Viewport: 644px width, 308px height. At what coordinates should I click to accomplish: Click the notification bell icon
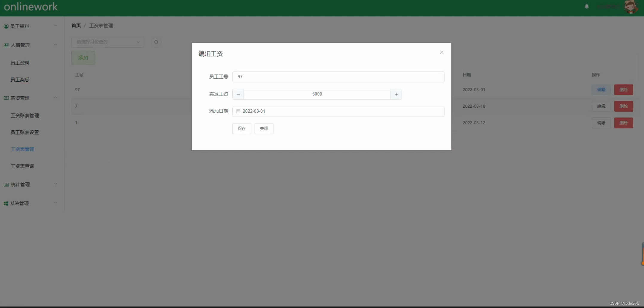pos(586,6)
